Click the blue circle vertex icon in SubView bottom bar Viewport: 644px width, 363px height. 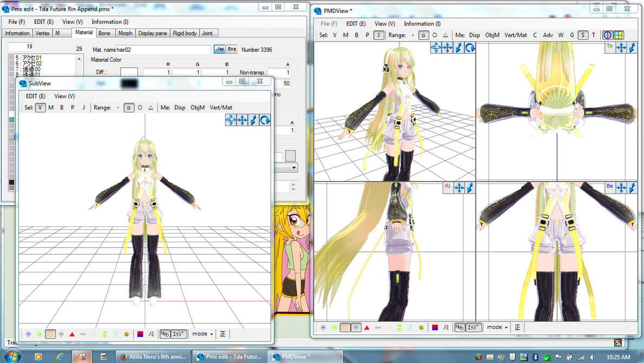(28, 334)
